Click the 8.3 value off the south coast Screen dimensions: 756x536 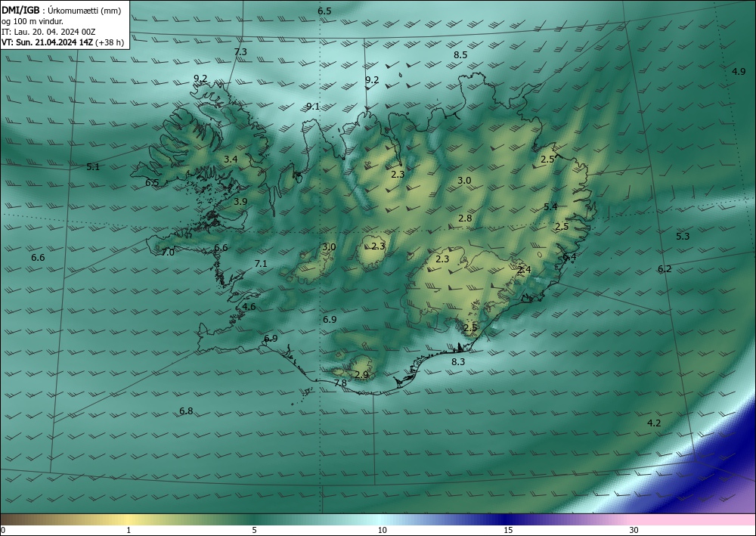(458, 361)
